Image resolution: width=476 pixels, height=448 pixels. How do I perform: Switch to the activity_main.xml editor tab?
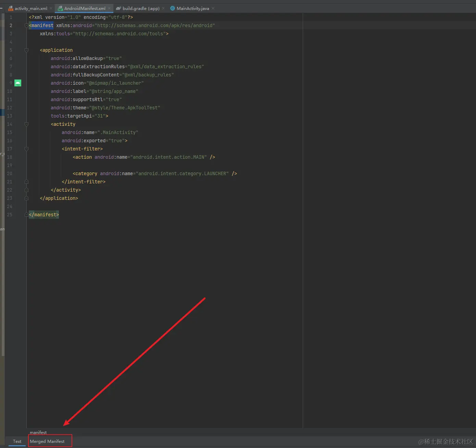coord(31,9)
